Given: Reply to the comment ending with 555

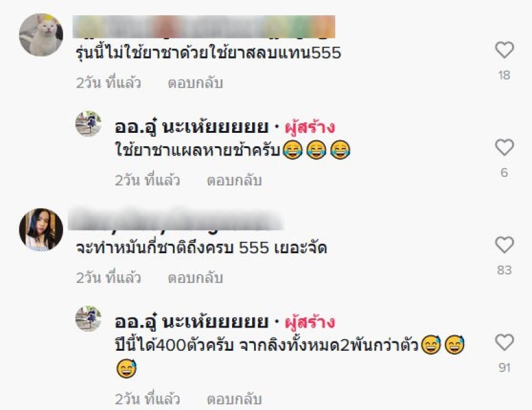Looking at the screenshot, I should pos(195,83).
